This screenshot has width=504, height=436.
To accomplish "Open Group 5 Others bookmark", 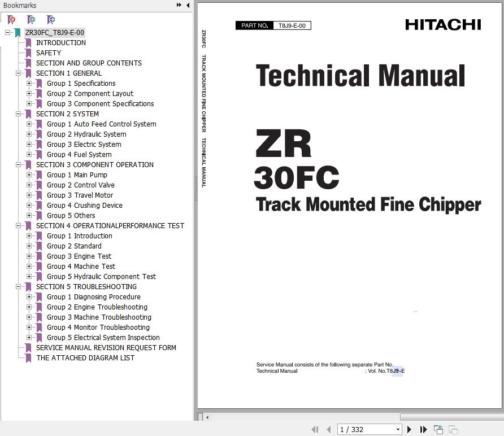I will tap(71, 216).
